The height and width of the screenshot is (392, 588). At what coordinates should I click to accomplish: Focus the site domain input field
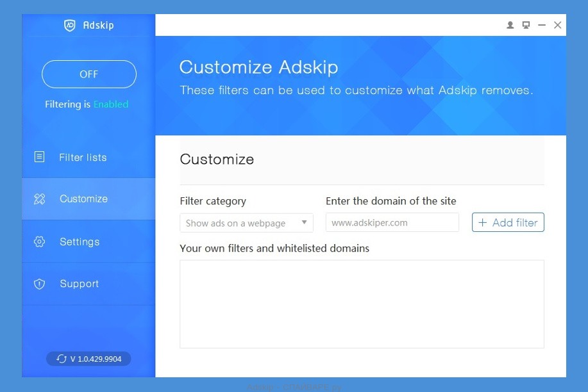(x=392, y=223)
